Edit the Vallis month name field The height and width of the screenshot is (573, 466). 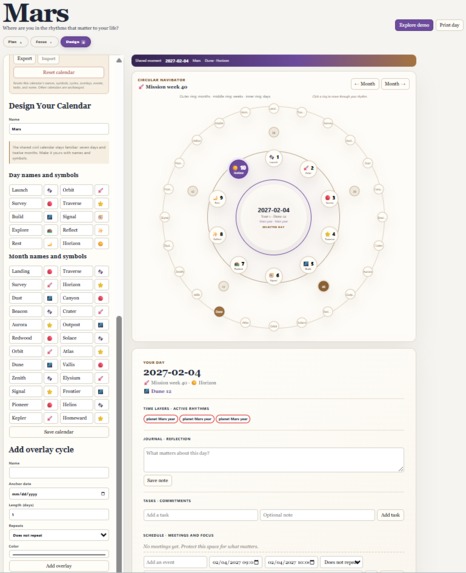click(x=76, y=365)
